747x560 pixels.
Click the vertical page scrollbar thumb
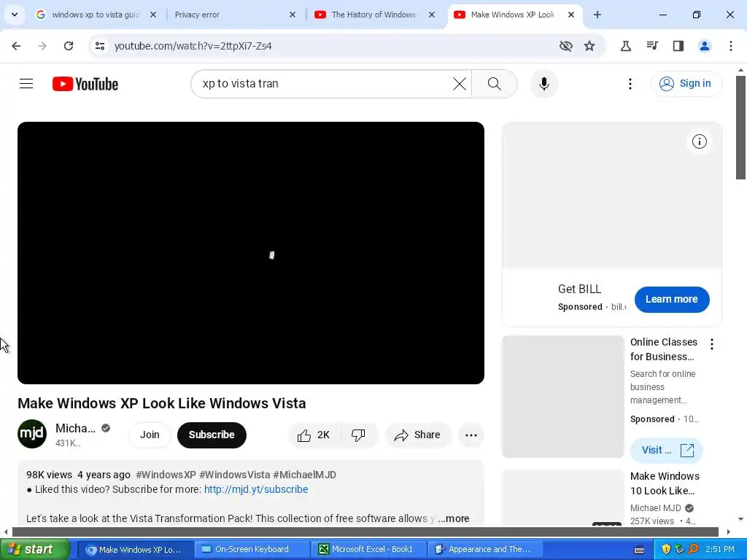coord(740,128)
